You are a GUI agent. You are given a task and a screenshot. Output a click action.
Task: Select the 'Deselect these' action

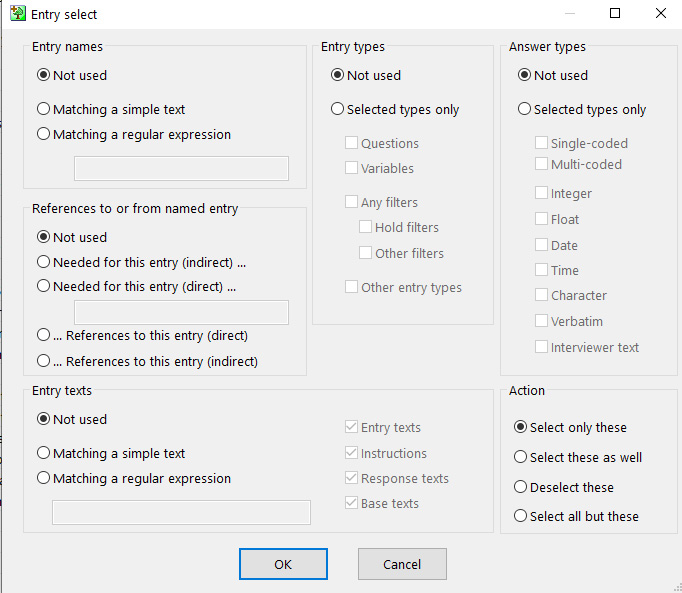(520, 487)
